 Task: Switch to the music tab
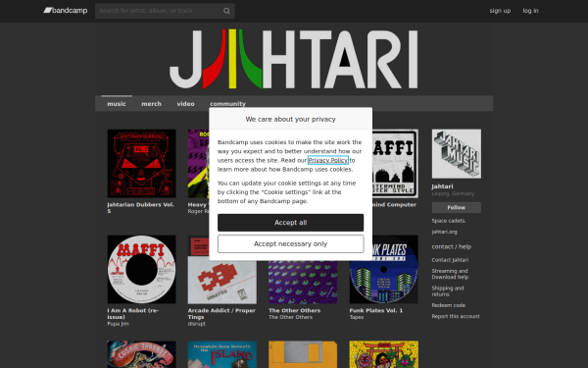(117, 104)
